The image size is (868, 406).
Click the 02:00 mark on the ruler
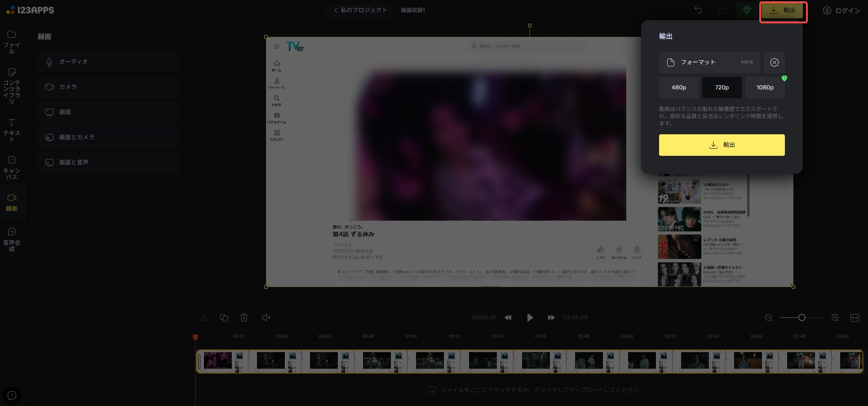627,336
